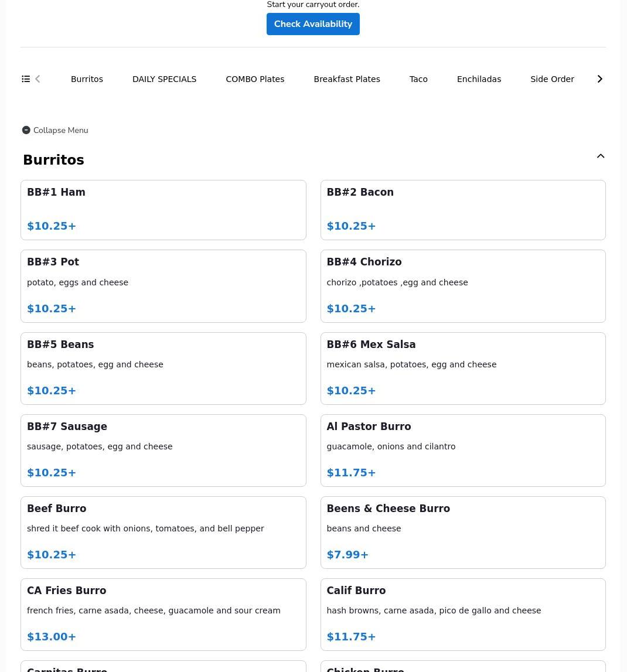Open the menu category list icon
The height and width of the screenshot is (672, 627).
click(x=26, y=79)
